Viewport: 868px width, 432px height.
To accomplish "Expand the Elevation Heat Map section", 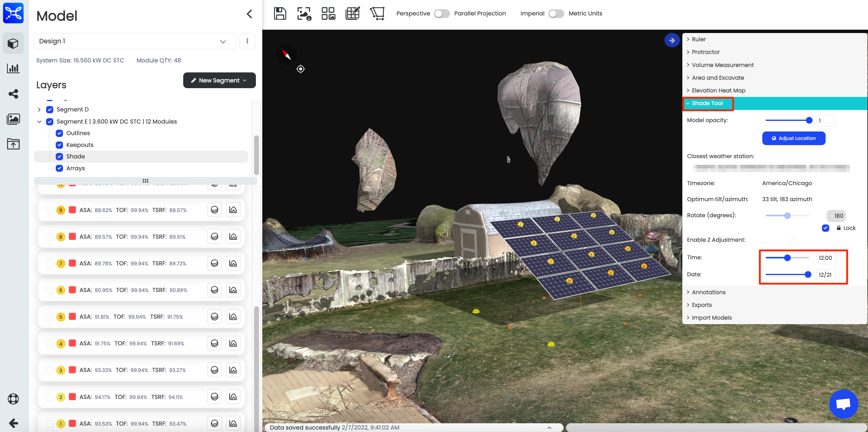I will 775,90.
